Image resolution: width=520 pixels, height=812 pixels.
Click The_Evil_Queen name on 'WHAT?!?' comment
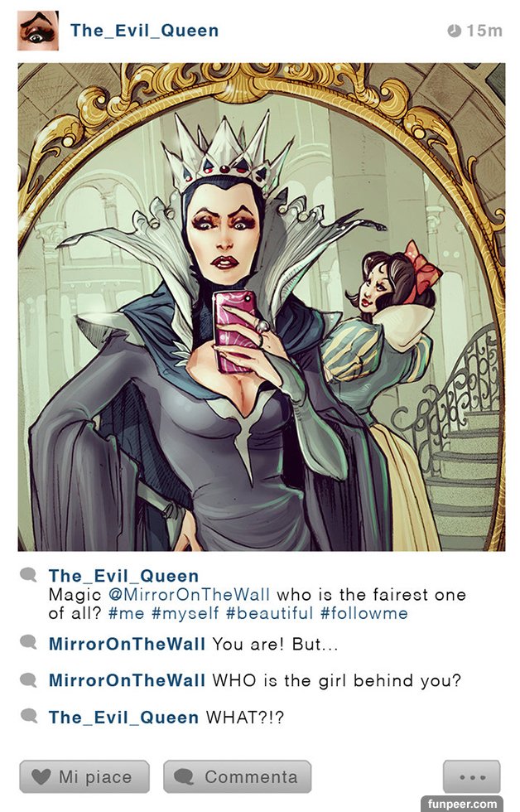pyautogui.click(x=123, y=718)
